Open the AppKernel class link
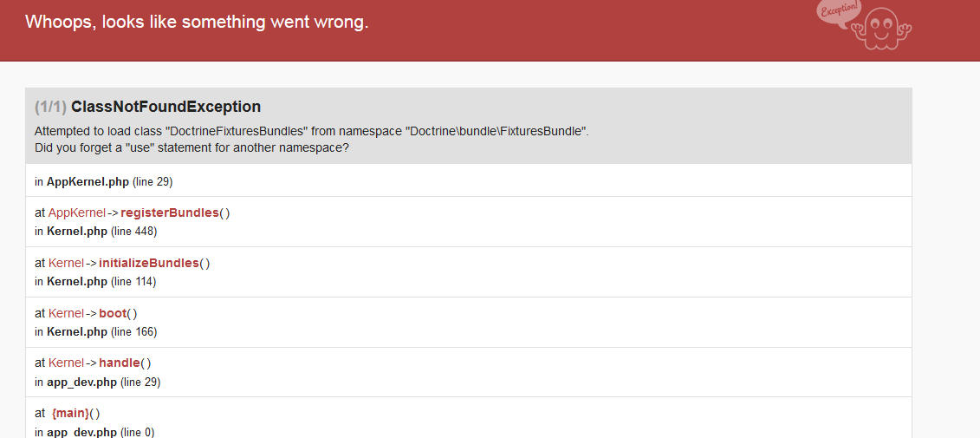980x438 pixels. pyautogui.click(x=77, y=212)
